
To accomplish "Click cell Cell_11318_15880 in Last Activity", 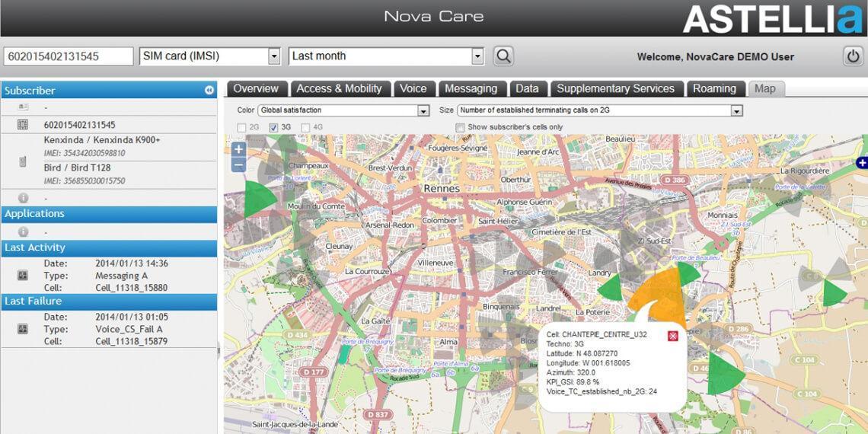I will click(131, 288).
